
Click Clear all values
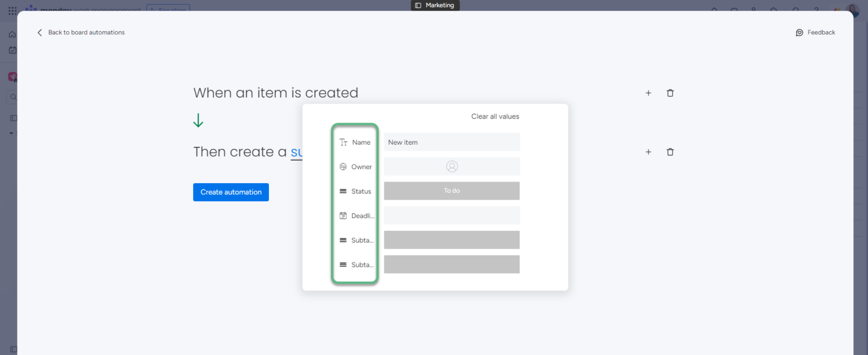click(x=494, y=116)
